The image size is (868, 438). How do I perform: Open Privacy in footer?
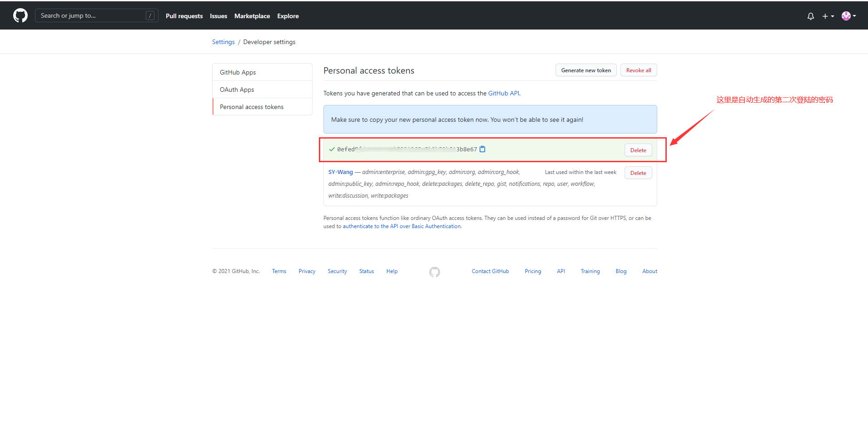(x=307, y=271)
